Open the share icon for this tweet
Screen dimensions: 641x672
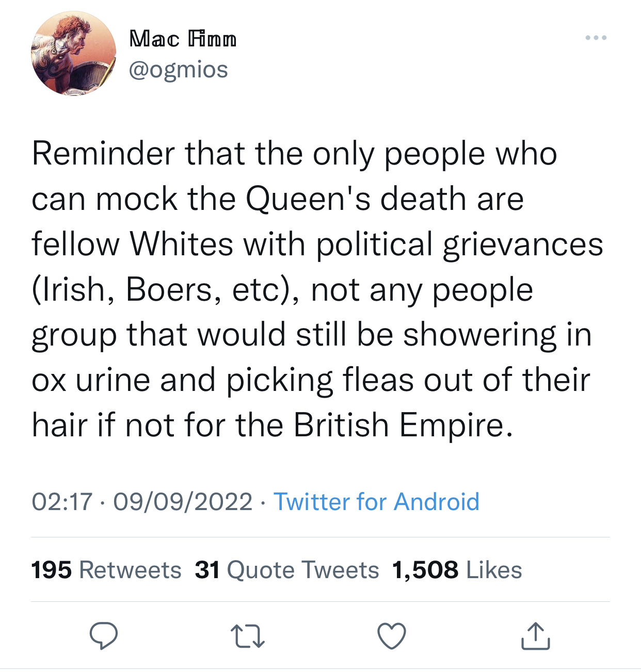pos(535,635)
